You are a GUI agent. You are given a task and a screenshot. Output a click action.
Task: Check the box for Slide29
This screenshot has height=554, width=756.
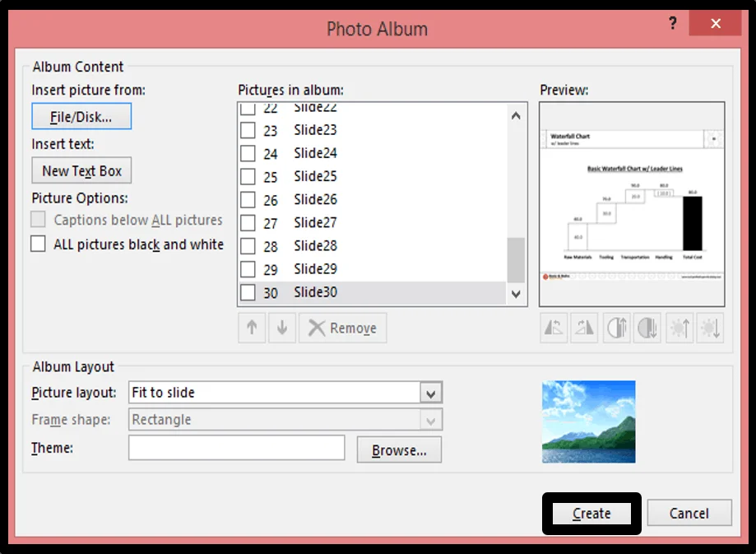click(x=248, y=269)
